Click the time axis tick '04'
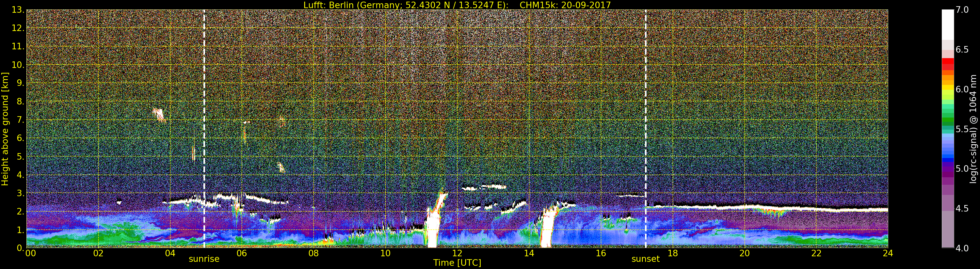This screenshot has height=269, width=980. tap(170, 253)
